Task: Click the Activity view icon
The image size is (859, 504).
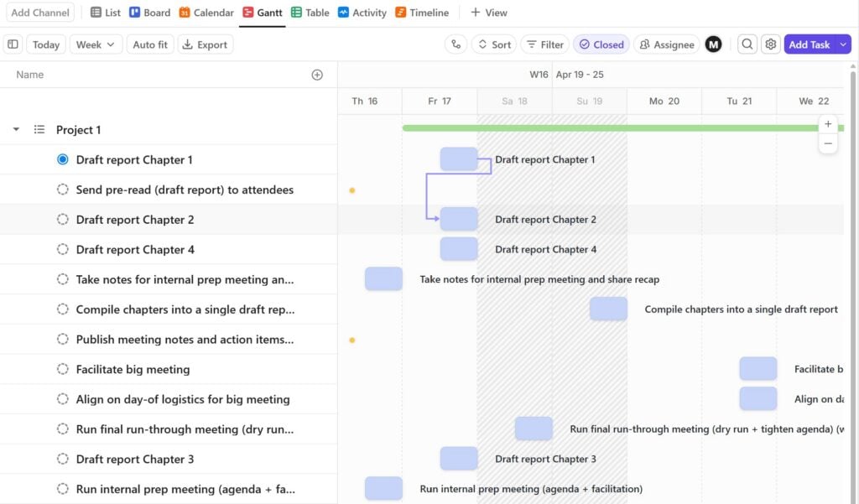Action: pos(343,12)
